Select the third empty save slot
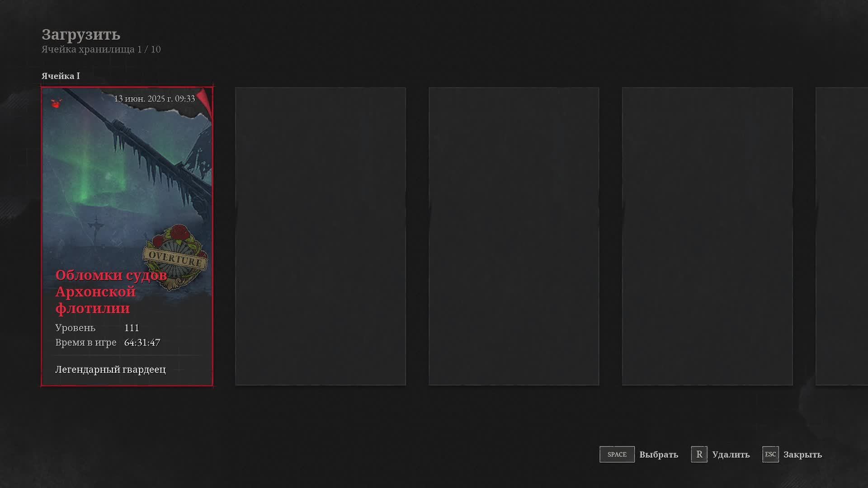 (x=514, y=236)
